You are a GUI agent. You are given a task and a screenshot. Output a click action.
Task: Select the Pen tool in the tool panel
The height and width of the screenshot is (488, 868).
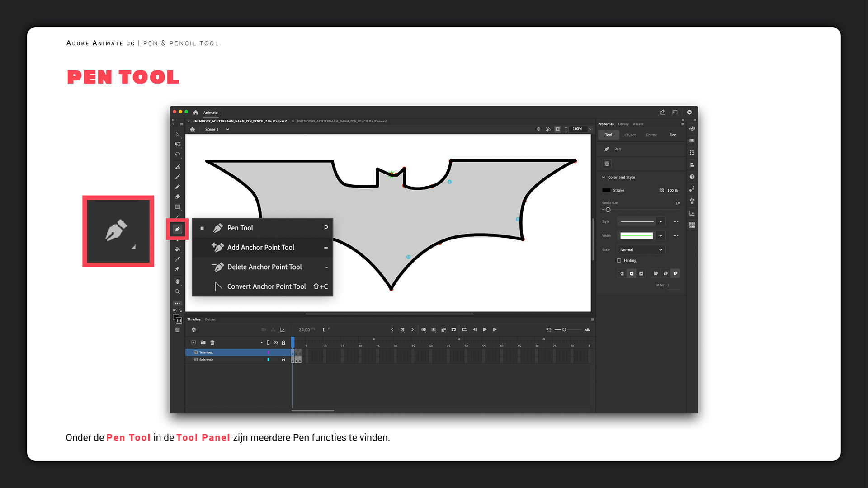pyautogui.click(x=177, y=230)
